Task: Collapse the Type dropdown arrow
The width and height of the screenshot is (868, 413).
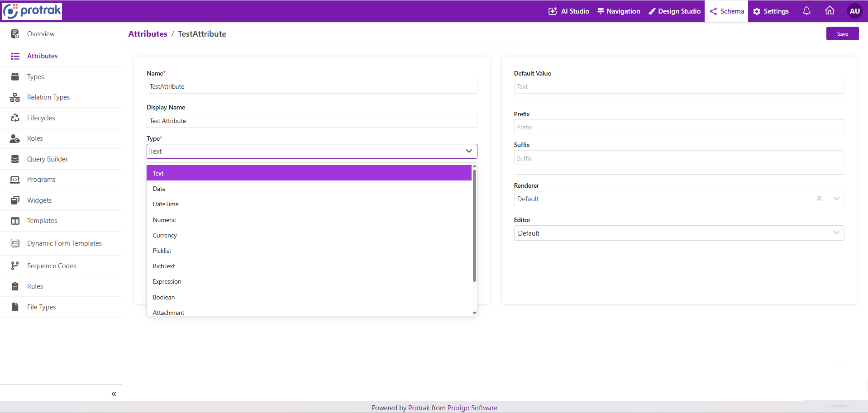Action: [x=469, y=151]
